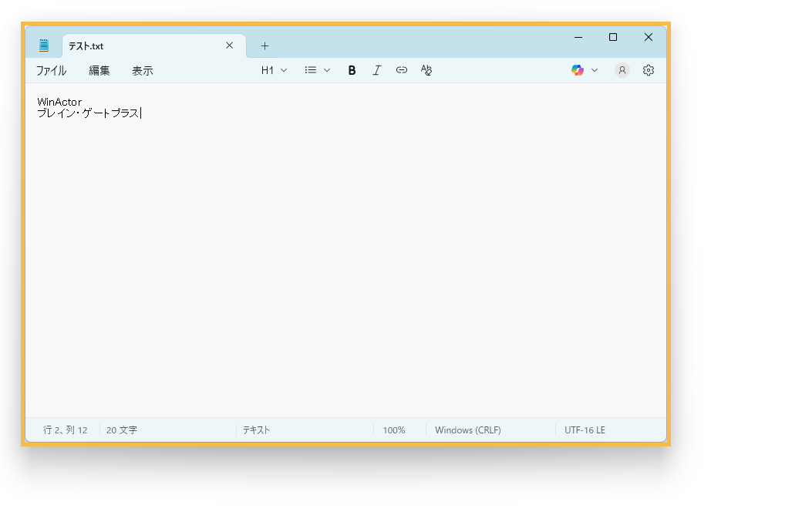Close the テスト.txt tab
The image size is (812, 512).
click(x=229, y=45)
